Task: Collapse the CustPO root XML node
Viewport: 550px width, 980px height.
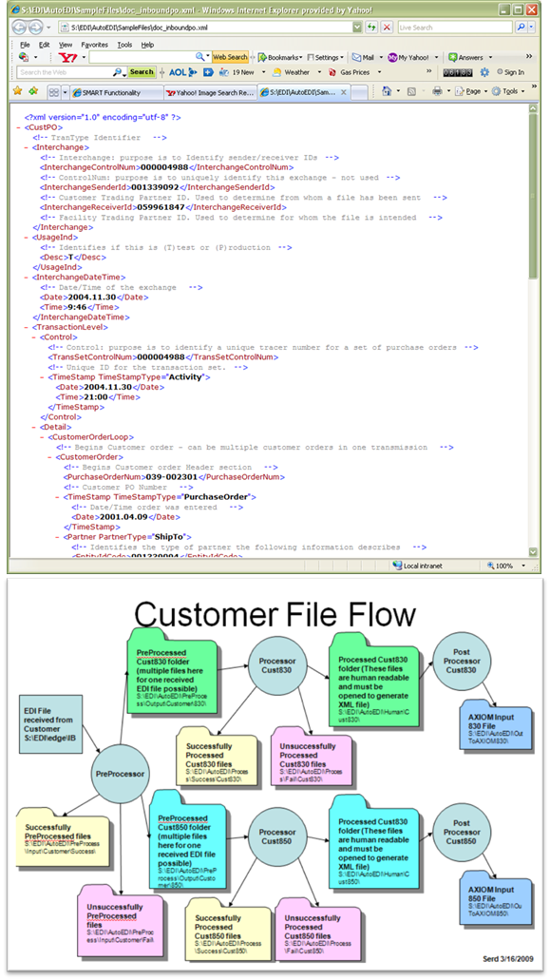Action: click(x=19, y=127)
